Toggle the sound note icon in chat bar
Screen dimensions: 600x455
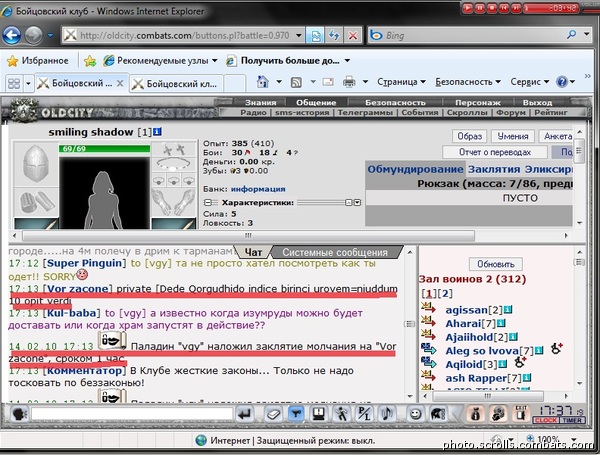(x=386, y=414)
